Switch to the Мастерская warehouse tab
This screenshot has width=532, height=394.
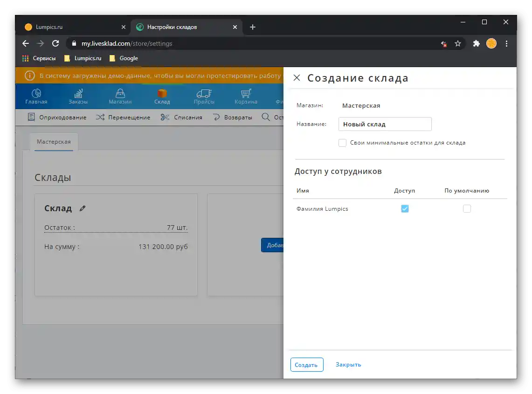click(x=53, y=141)
